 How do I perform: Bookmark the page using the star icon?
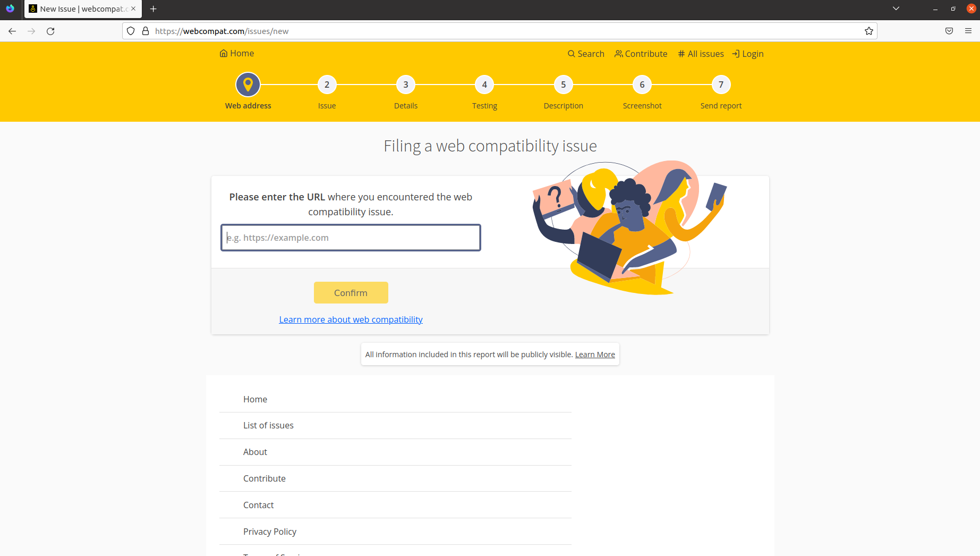click(x=869, y=31)
